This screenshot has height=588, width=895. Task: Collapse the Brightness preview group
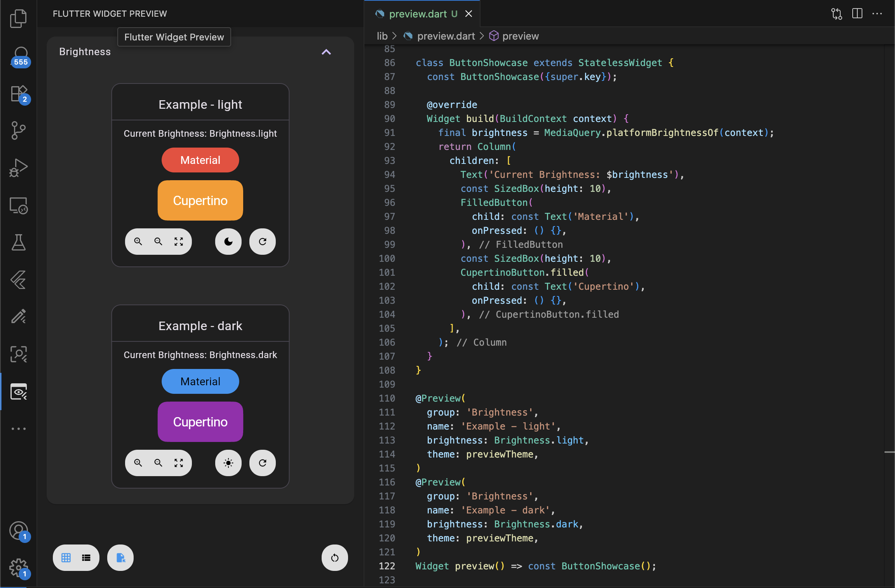pos(326,52)
